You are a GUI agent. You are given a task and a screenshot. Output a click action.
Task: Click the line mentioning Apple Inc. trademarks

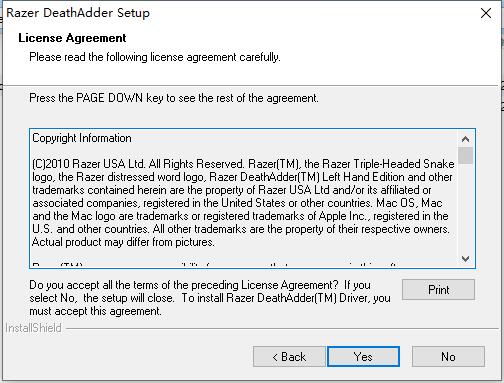click(x=240, y=216)
